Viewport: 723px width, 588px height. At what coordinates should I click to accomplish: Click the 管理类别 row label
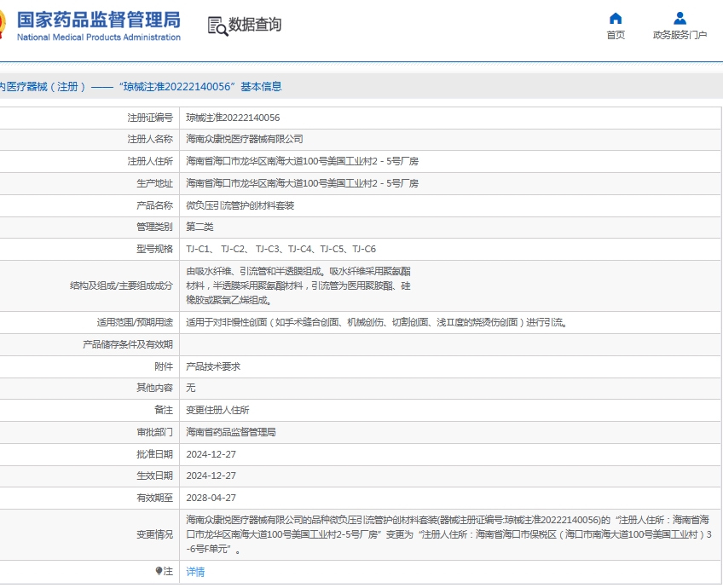[x=154, y=227]
